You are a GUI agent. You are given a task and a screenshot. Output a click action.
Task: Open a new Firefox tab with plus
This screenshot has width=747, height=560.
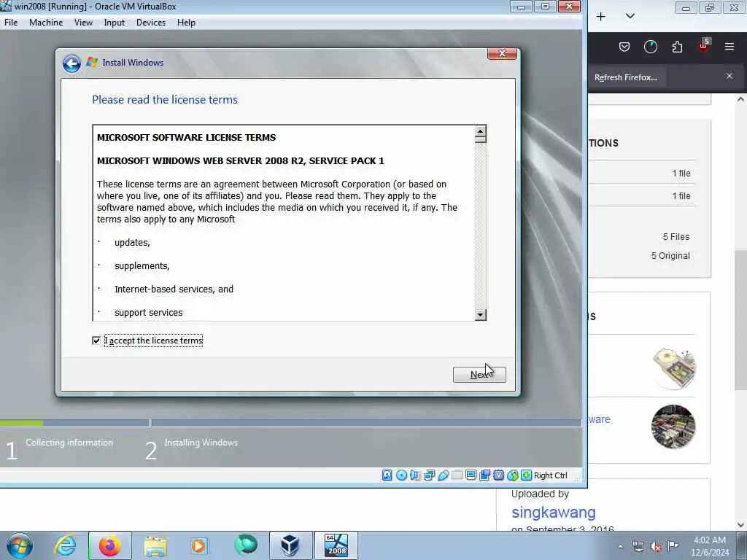(601, 17)
